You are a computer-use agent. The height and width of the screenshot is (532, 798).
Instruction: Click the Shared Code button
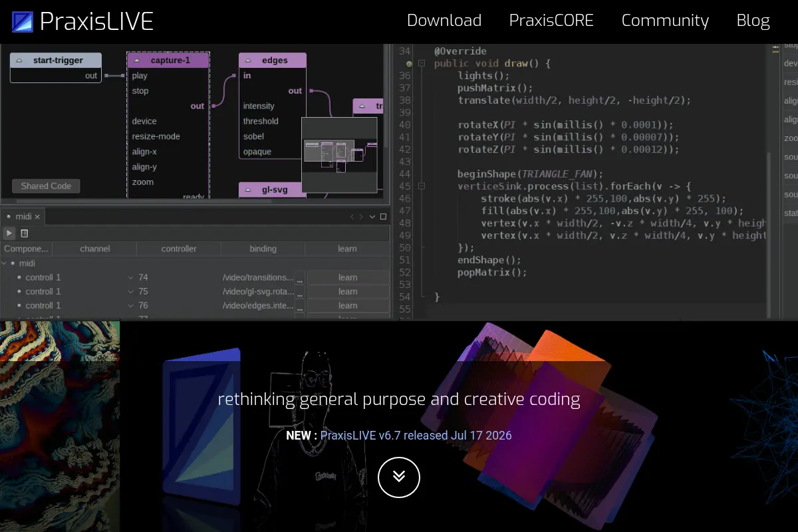click(x=46, y=186)
